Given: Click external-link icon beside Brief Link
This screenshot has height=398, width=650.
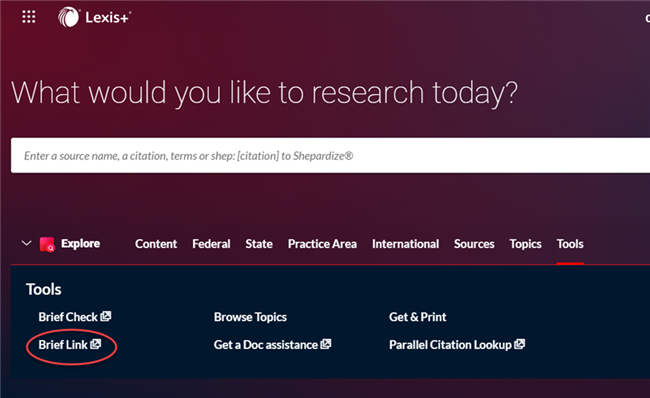Looking at the screenshot, I should coord(96,344).
